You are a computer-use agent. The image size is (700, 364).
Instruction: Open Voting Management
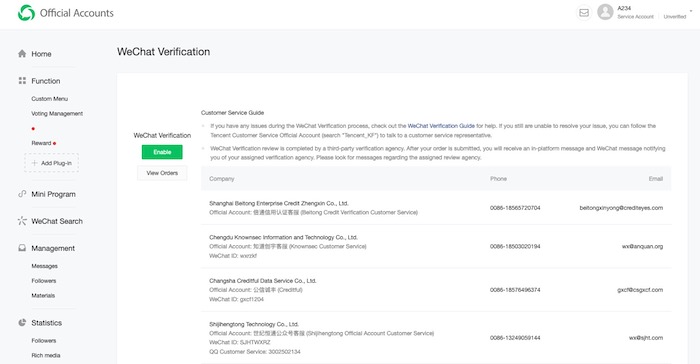pyautogui.click(x=57, y=113)
